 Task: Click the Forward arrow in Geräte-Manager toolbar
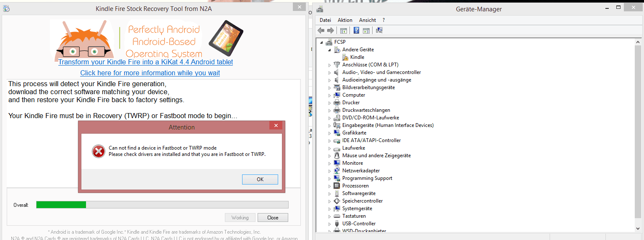click(330, 30)
